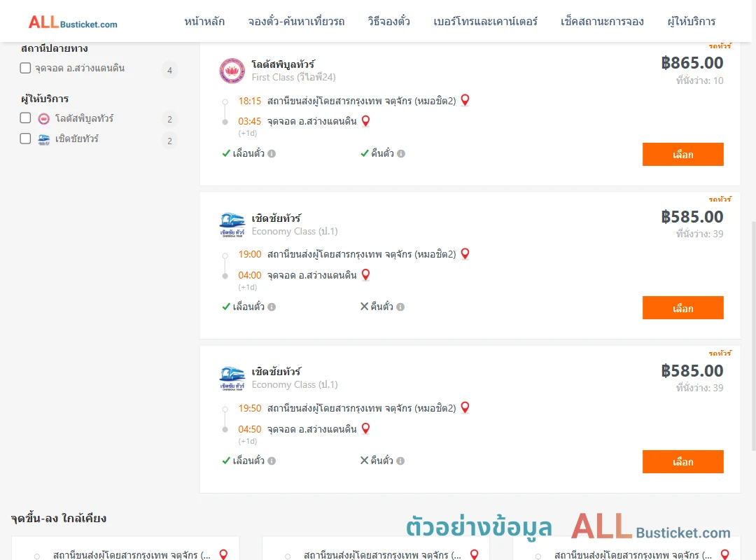756x560 pixels.
Task: Open the ผู้ให้บริการ menu item
Action: (x=692, y=22)
